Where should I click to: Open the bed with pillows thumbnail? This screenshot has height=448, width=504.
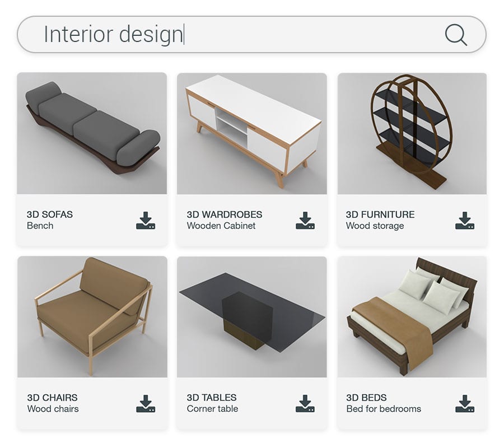click(412, 316)
